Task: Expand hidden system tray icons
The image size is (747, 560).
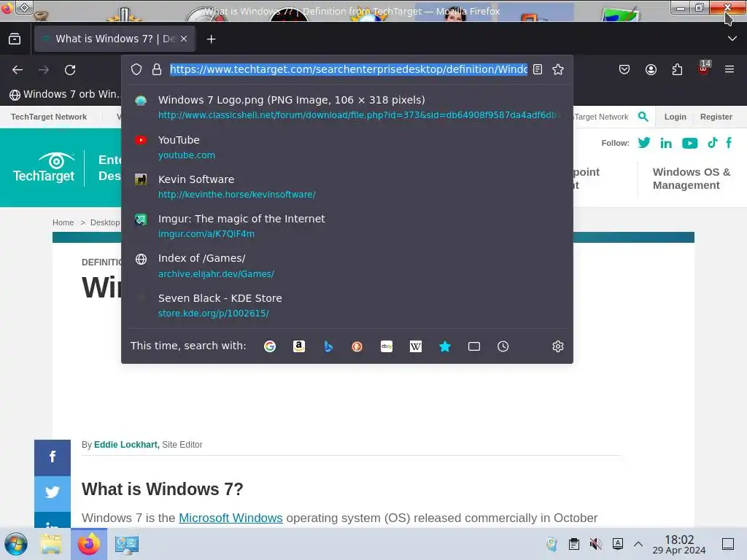Action: (638, 544)
